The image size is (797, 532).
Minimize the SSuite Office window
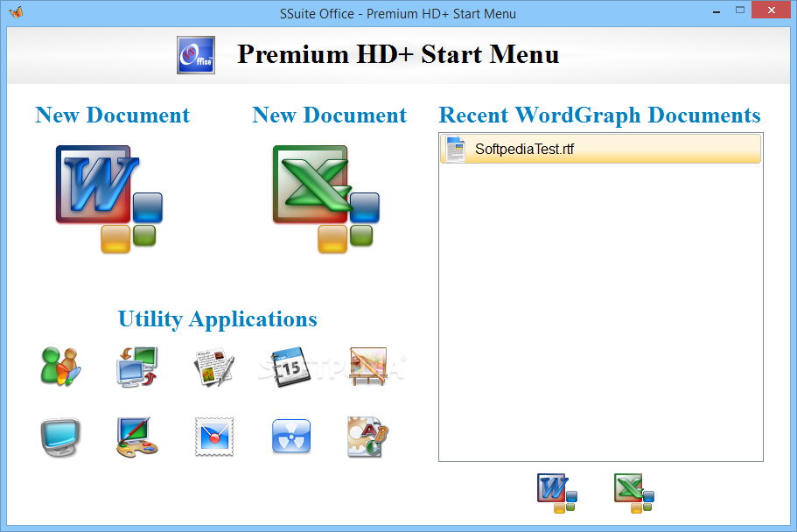click(717, 10)
